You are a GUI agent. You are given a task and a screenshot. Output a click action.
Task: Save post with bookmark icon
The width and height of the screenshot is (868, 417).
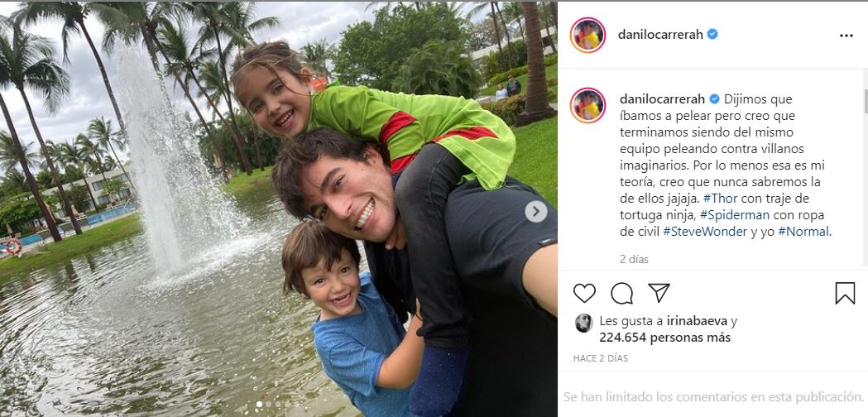[x=845, y=294]
